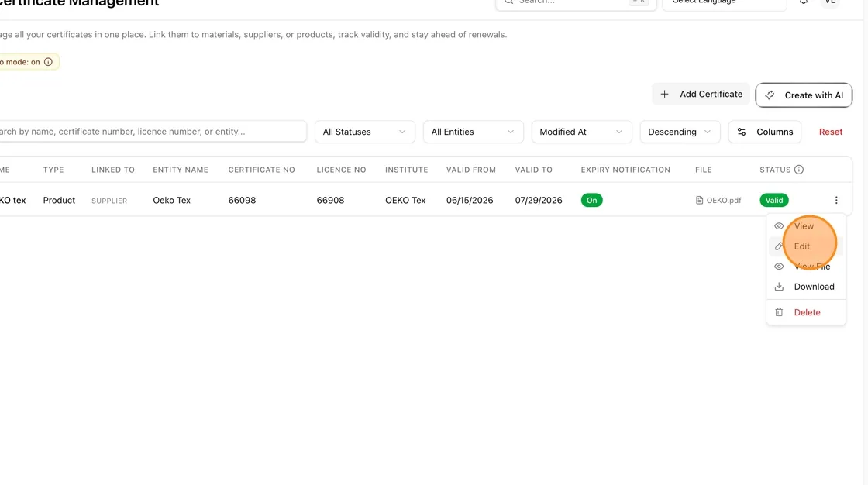Click the demo mode info icon
Screen dimensions: 868x485
(x=48, y=62)
